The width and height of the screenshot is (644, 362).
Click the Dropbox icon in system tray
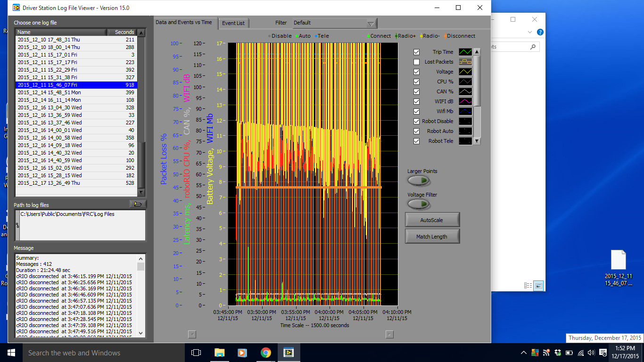[558, 353]
